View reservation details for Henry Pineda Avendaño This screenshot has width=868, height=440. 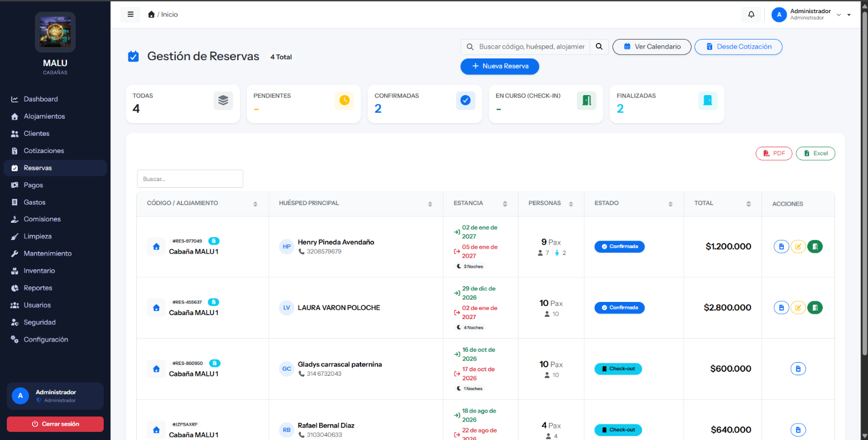coord(781,246)
